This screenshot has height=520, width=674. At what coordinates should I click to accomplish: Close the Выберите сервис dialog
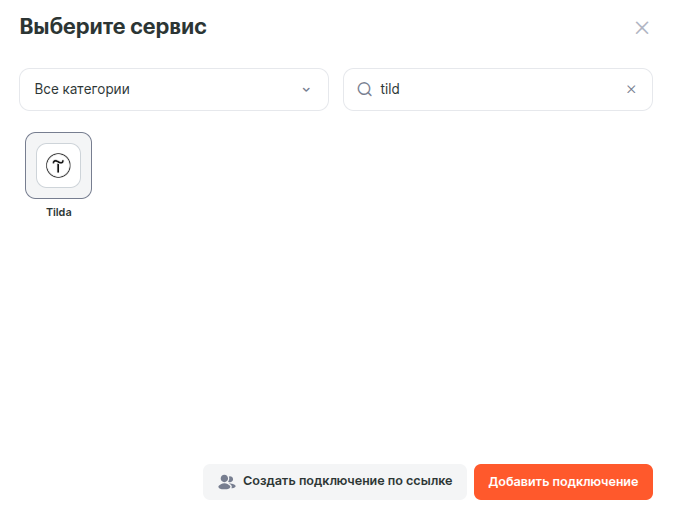642,28
